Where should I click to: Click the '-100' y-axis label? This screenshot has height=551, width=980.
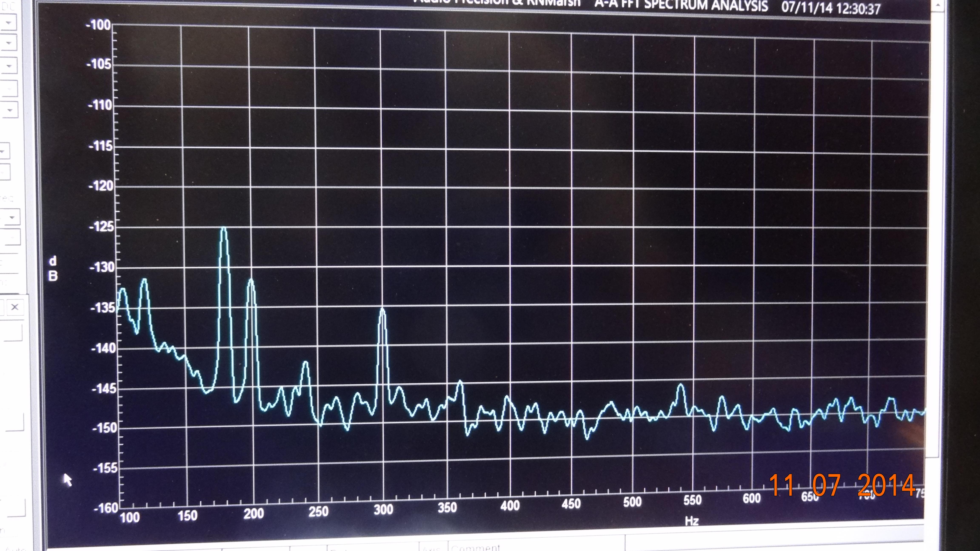pos(98,25)
